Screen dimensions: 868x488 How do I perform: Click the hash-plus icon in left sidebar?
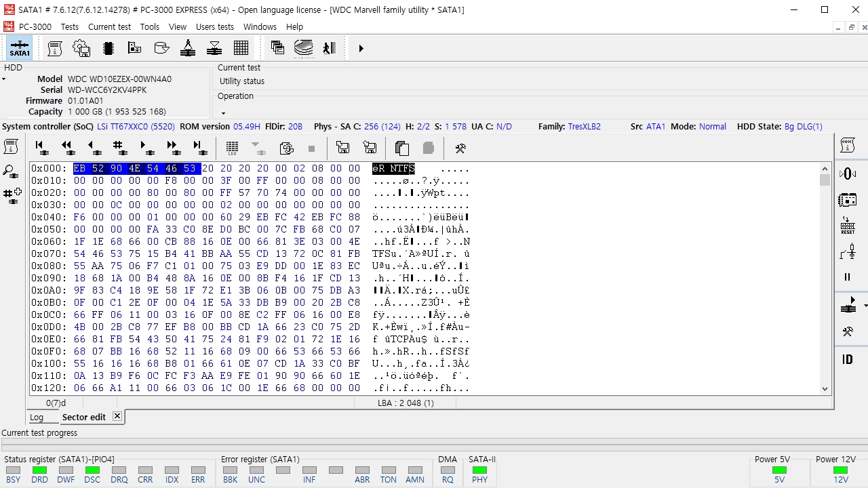[12, 196]
